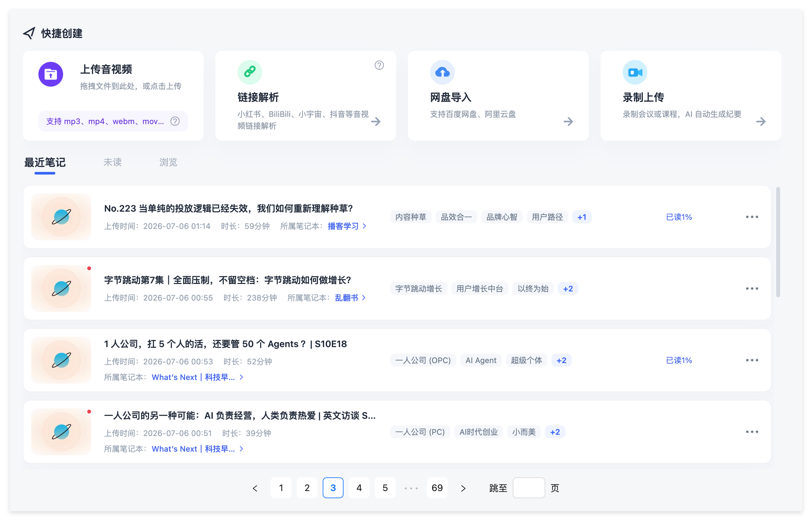Open the No.223 note thumbnail

point(61,217)
